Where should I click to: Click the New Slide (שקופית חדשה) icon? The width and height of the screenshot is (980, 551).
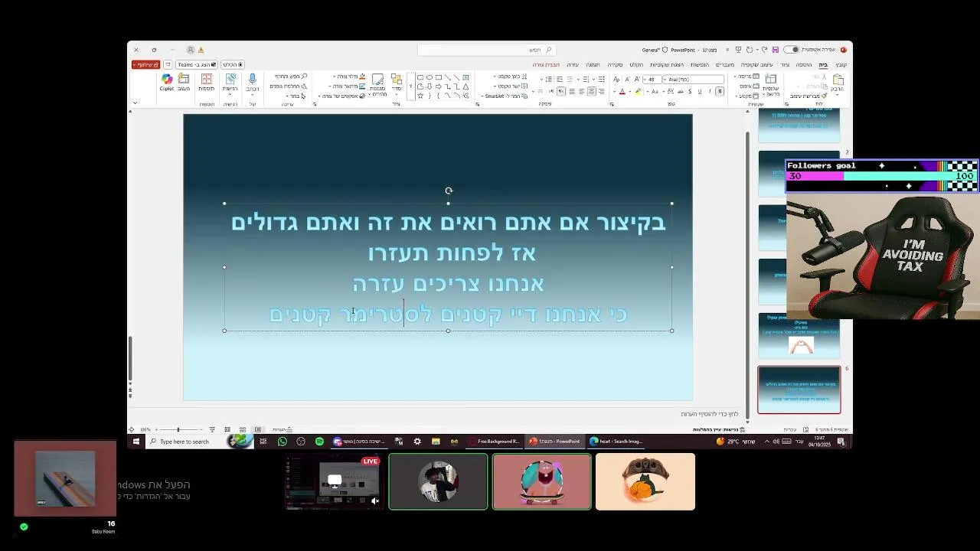click(769, 78)
